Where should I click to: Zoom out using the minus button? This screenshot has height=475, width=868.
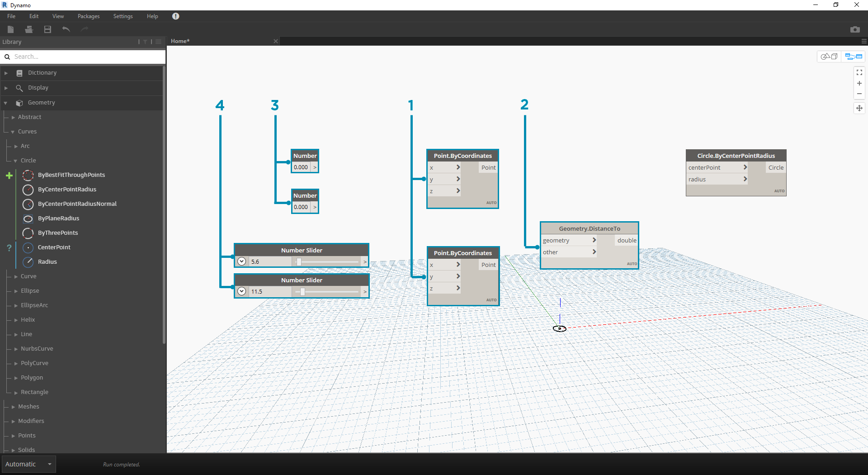[x=859, y=94]
